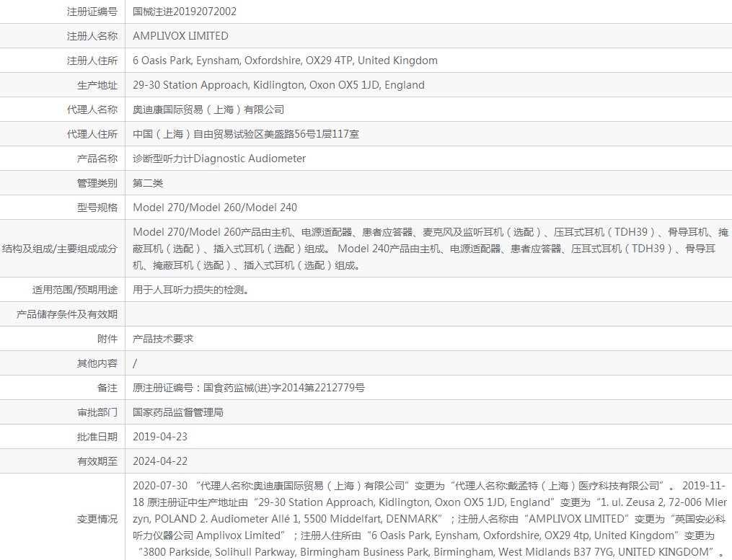This screenshot has height=560, width=732.
Task: Click the 注册人住所 label
Action: 92,61
